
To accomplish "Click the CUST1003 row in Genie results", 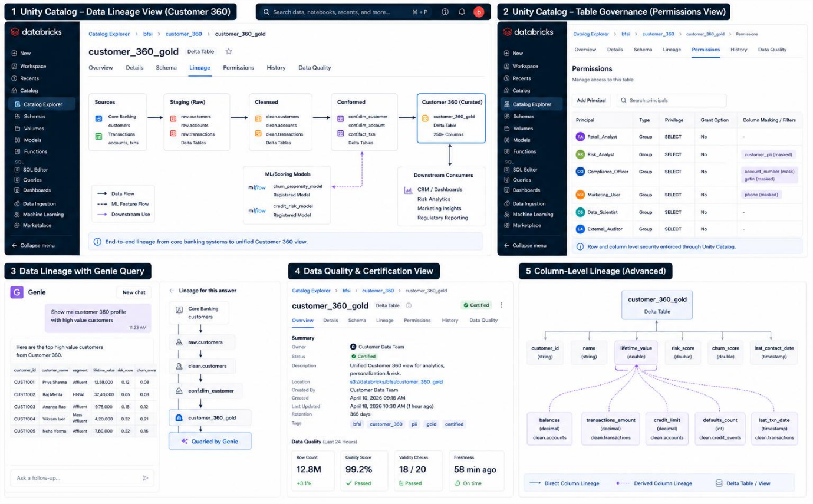I will tap(84, 407).
